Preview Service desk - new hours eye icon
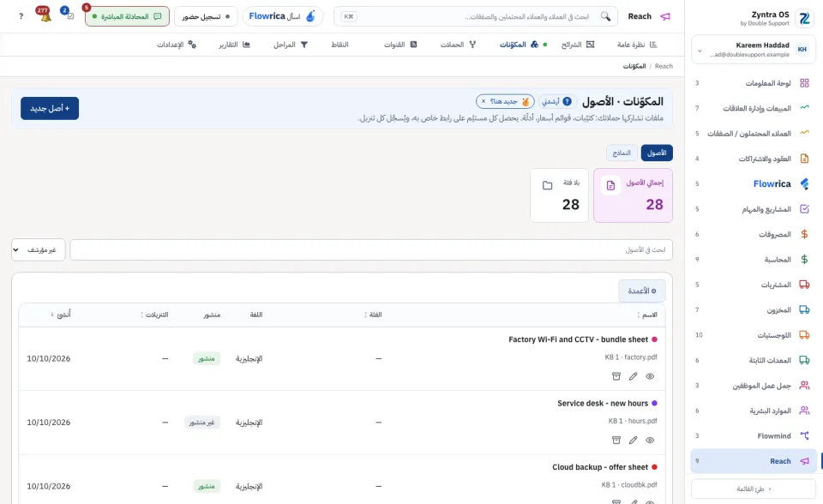Screen dimensions: 823x504 click(650, 441)
